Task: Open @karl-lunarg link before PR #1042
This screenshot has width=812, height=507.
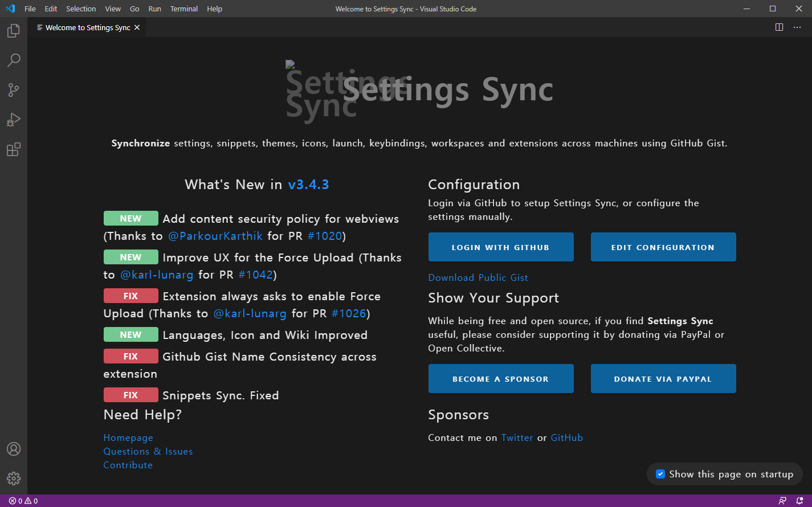Action: pos(157,275)
